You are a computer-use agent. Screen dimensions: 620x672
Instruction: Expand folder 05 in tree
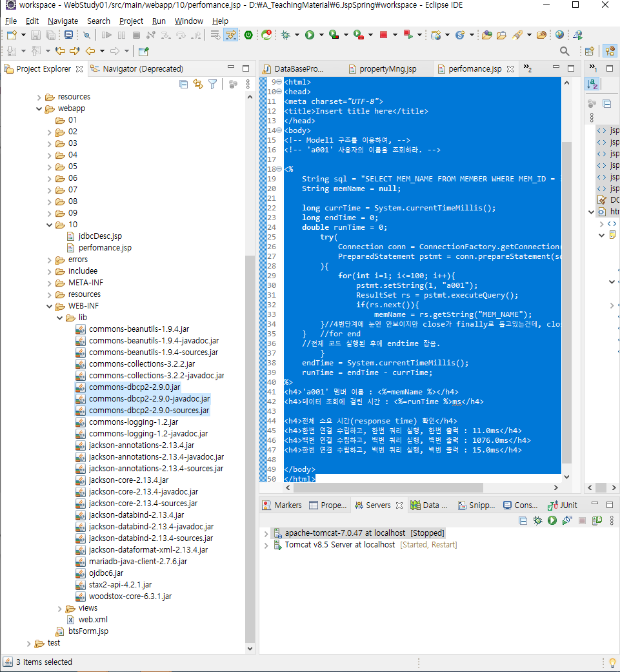[x=49, y=167]
